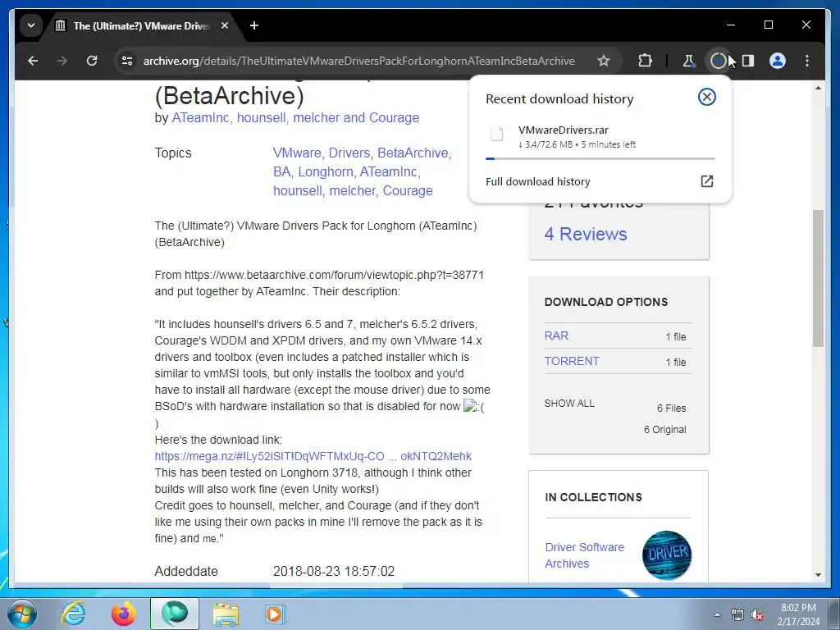
Task: Open the 4 Reviews link
Action: pyautogui.click(x=586, y=234)
